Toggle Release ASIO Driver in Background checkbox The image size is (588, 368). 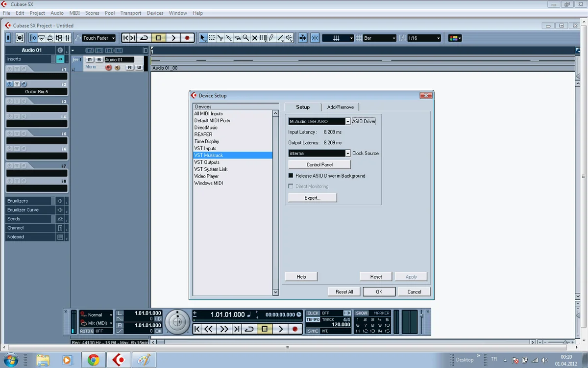pyautogui.click(x=291, y=176)
